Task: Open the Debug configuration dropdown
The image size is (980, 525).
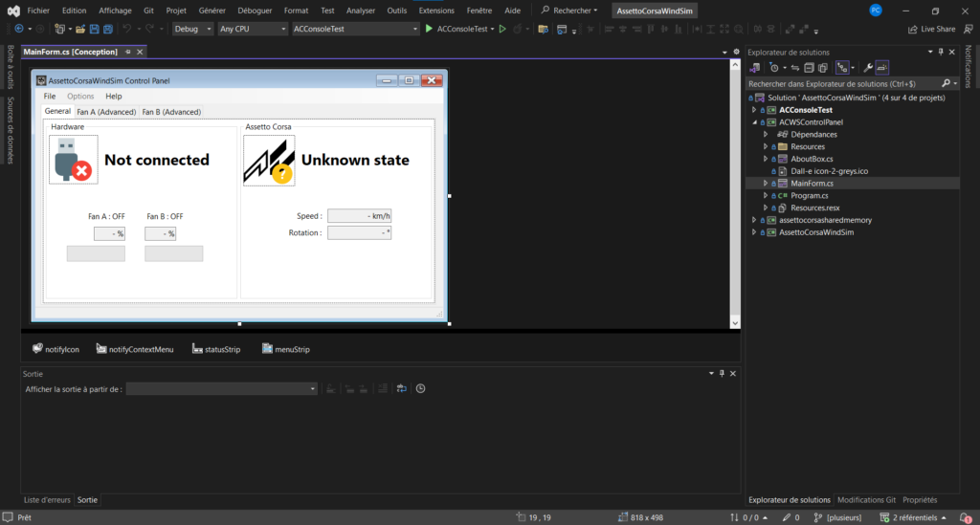Action: click(x=193, y=29)
